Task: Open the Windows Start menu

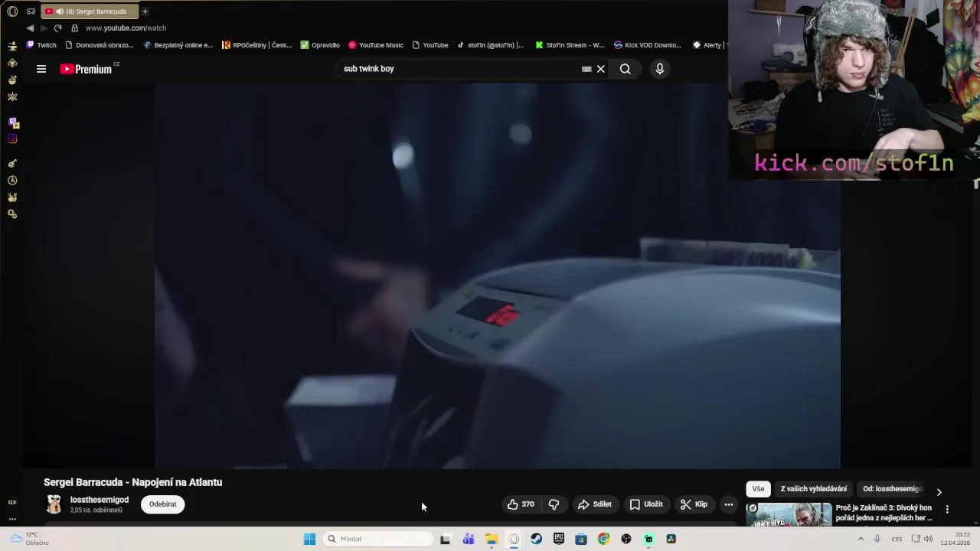Action: 309,539
